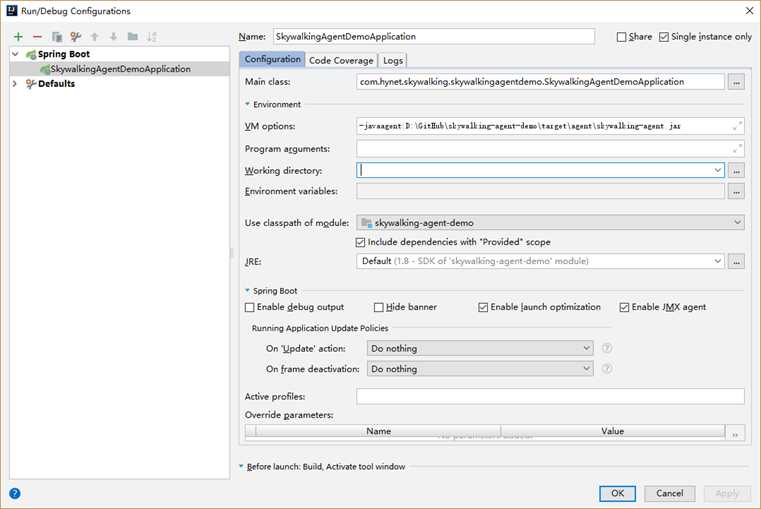Click the Apply button
The image size is (761, 509).
727,493
